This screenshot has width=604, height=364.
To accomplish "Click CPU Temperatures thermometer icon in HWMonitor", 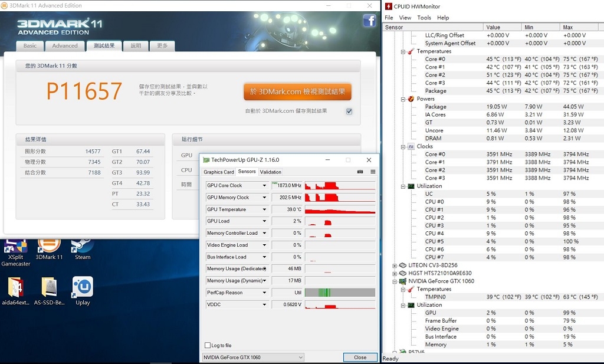I will pos(411,51).
